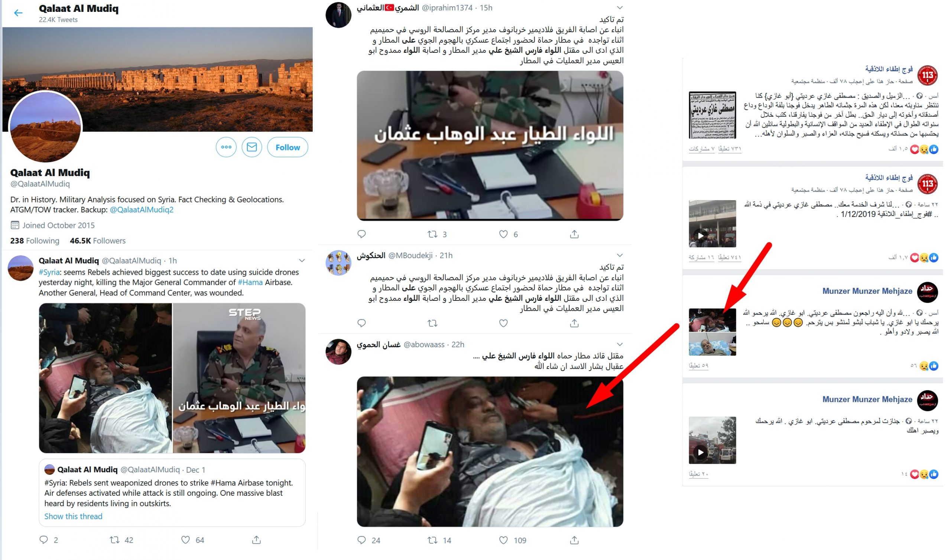Like the MBoudekji tweet heart icon

[503, 323]
